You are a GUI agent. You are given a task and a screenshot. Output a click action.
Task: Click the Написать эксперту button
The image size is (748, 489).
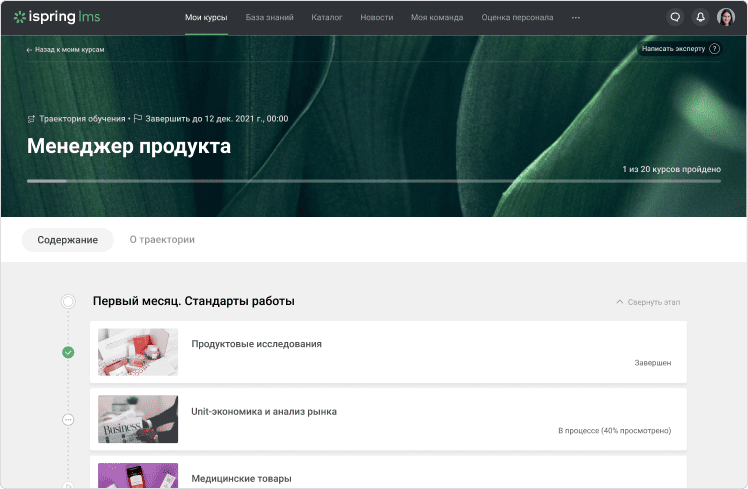click(x=678, y=49)
